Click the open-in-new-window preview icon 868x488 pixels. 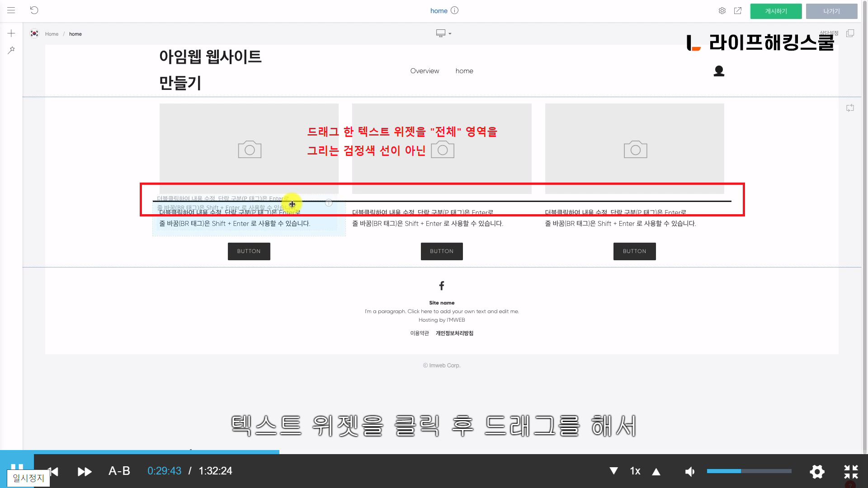pos(738,11)
